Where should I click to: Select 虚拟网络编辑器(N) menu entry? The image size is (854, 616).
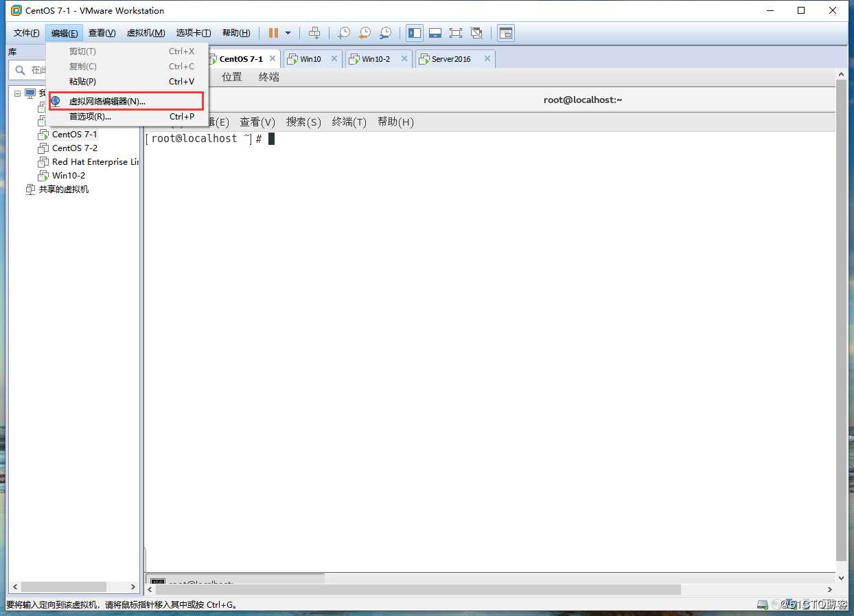[126, 101]
